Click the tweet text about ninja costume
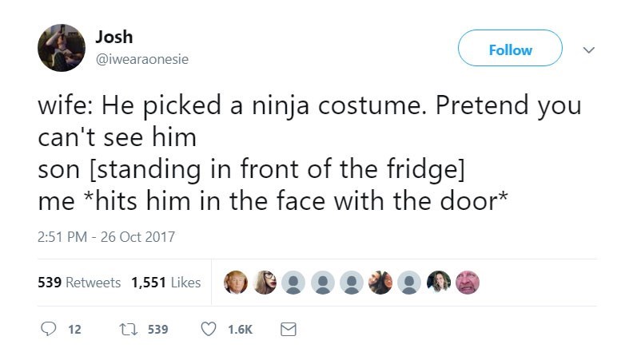 (x=309, y=151)
